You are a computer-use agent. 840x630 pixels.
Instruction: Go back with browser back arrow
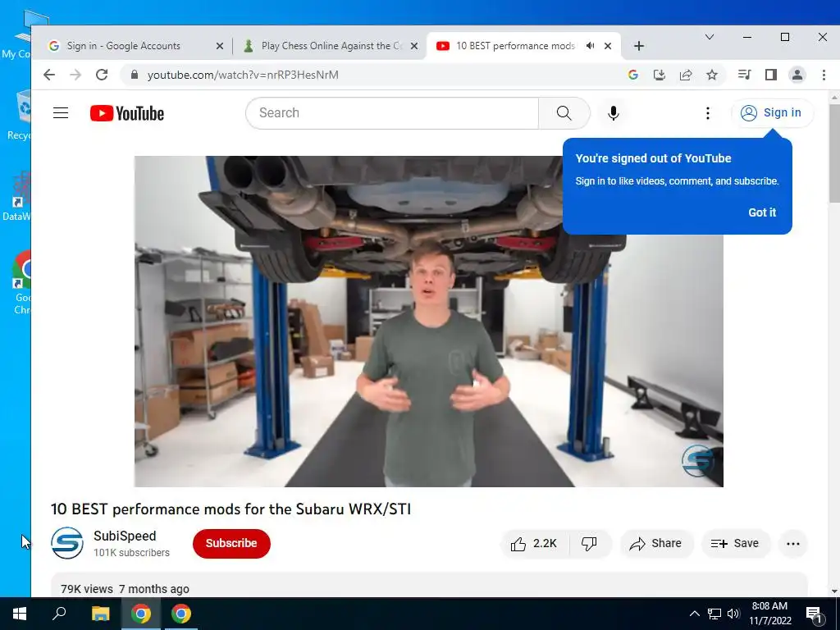49,75
